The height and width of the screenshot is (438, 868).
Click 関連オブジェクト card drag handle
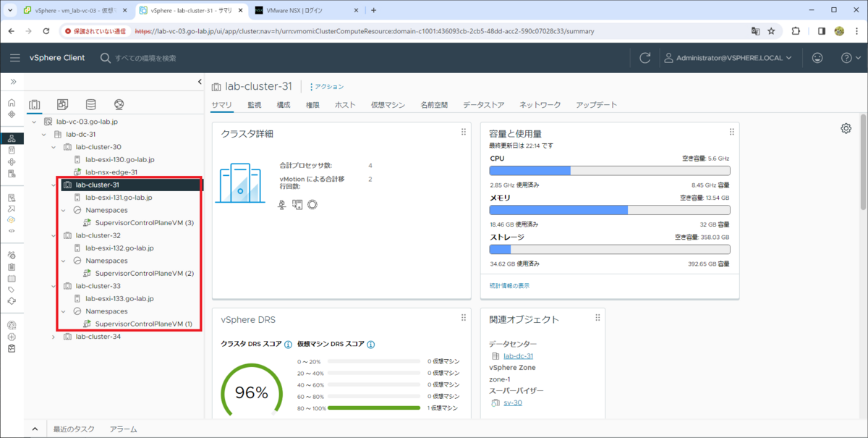coord(597,317)
